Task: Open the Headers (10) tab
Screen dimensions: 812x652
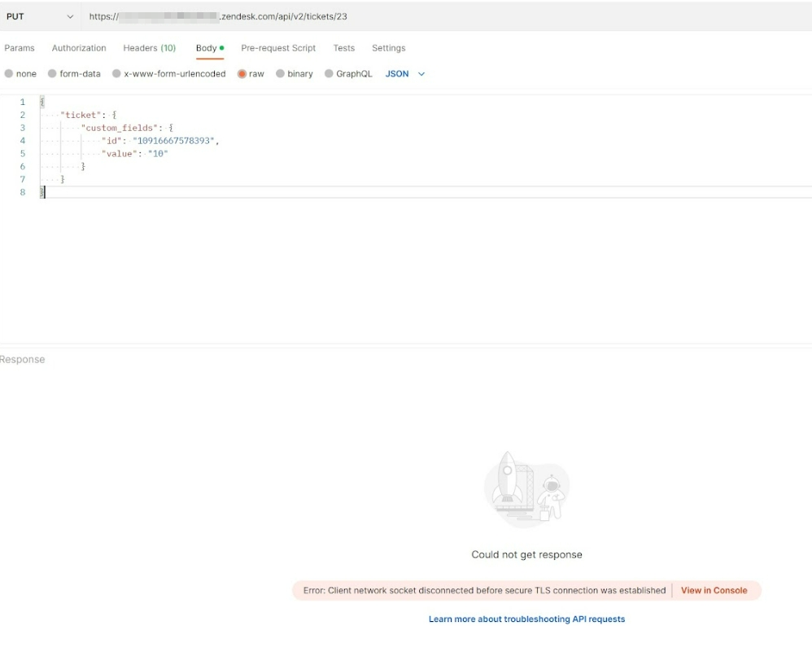Action: (149, 48)
